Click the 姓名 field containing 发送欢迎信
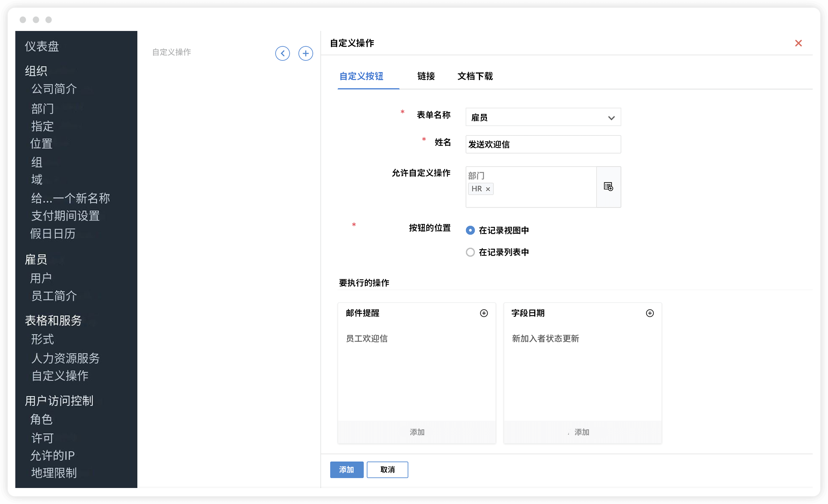This screenshot has width=828, height=504. 543,145
